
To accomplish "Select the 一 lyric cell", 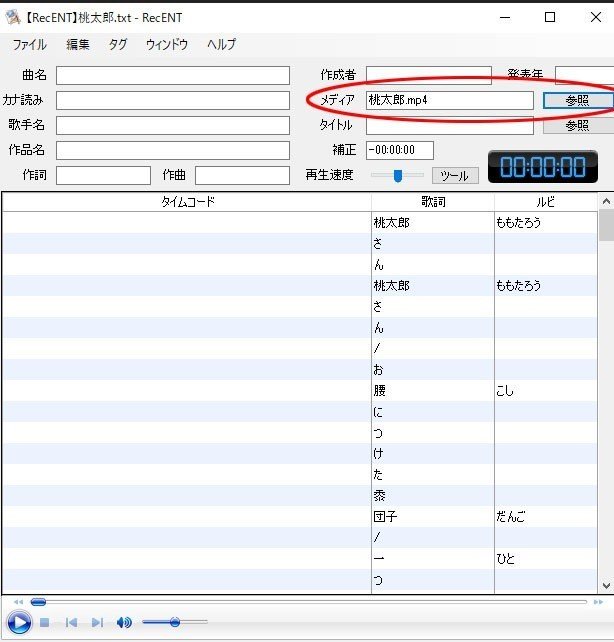I will point(433,558).
